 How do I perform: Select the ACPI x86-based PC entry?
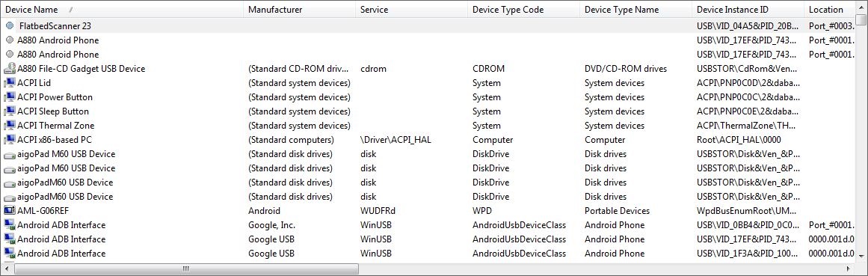[55, 140]
